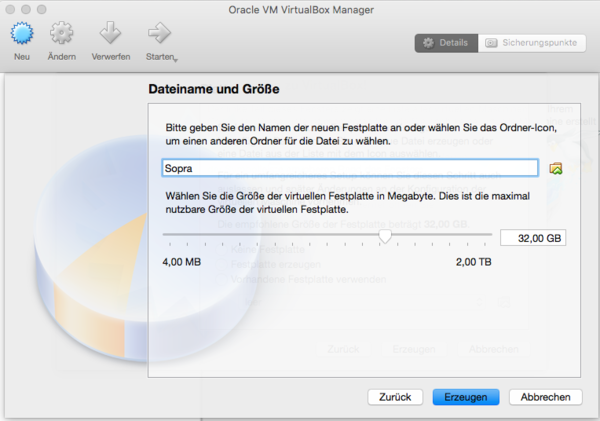600x421 pixels.
Task: Open VM settings with the Ändern gear icon
Action: (62, 35)
